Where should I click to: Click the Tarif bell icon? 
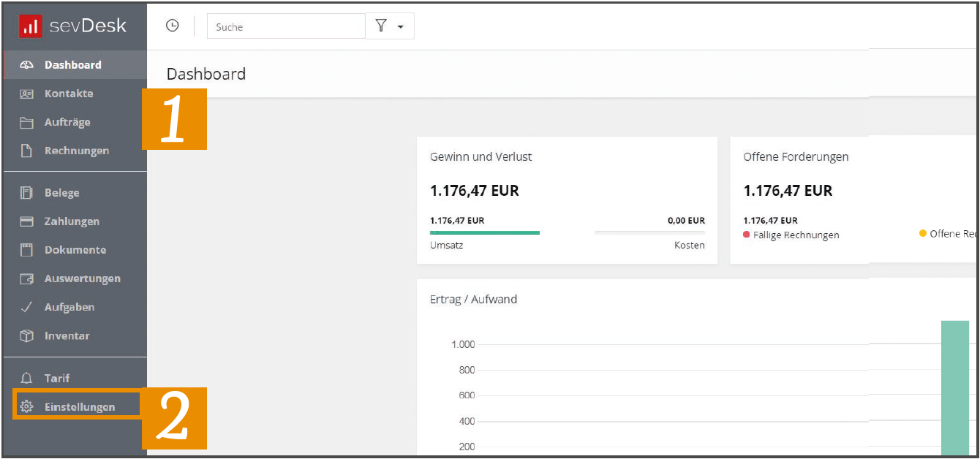click(x=27, y=378)
